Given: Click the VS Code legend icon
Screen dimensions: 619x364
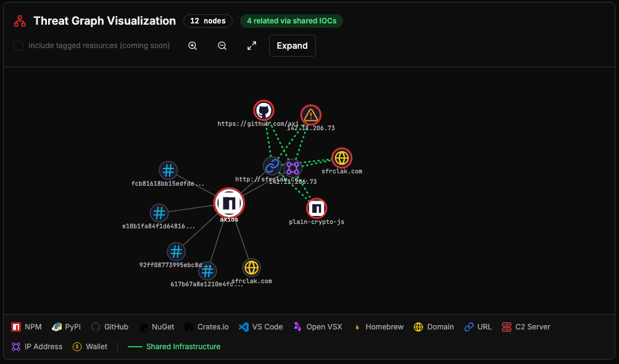Looking at the screenshot, I should pos(244,327).
